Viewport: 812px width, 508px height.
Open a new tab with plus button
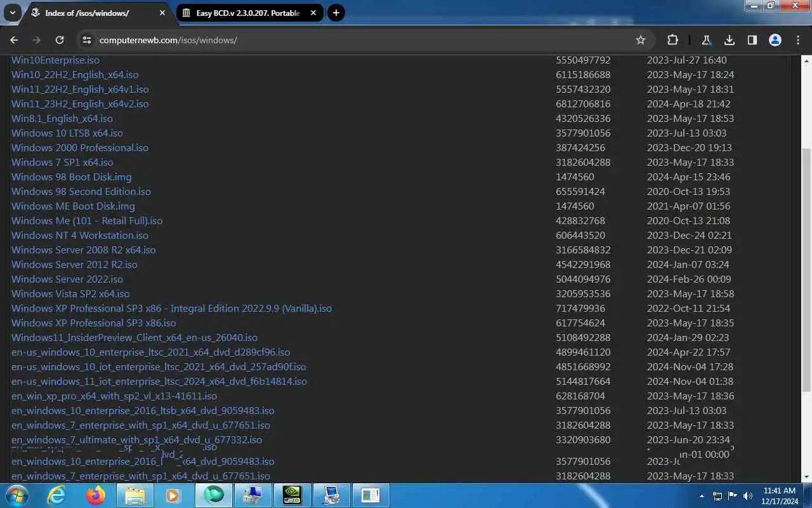tap(336, 13)
